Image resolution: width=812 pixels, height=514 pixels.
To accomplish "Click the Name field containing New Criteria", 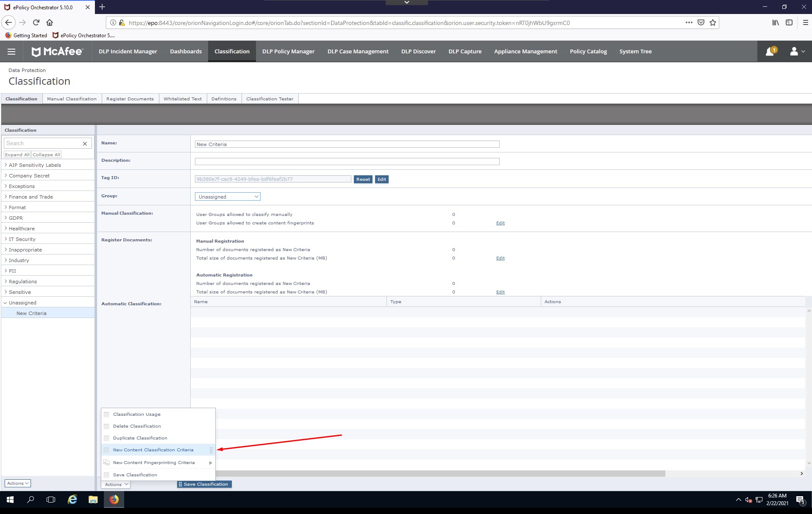I will tap(347, 144).
